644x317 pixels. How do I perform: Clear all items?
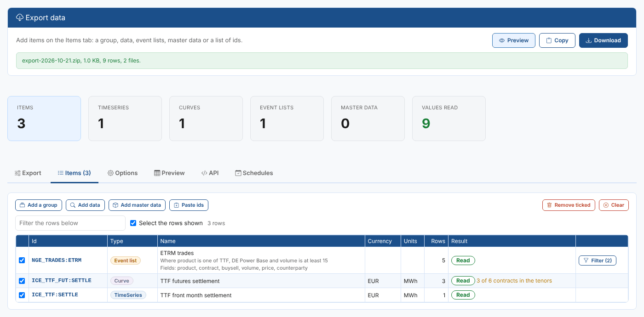(614, 205)
